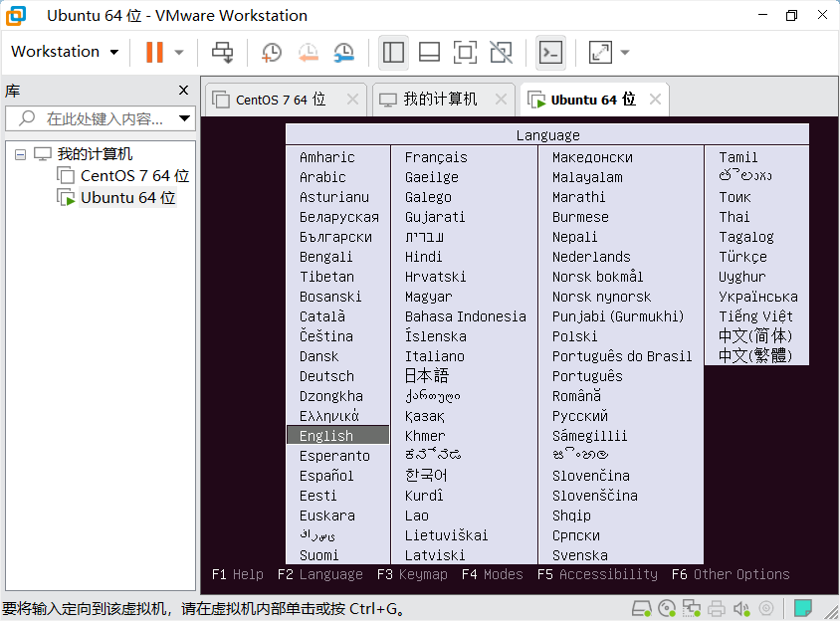Select Ubuntu 64 位 in library tree
Viewport: 840px width, 621px height.
127,198
